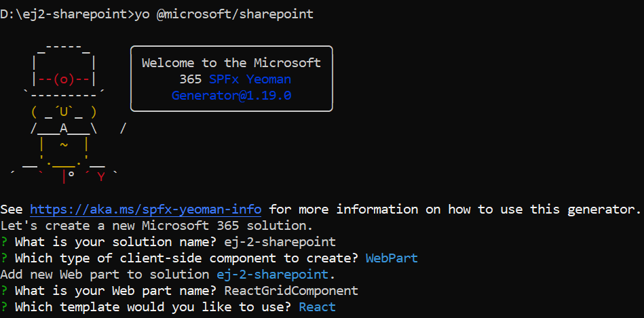
Task: Click 'Which template would you like to use?' prompt
Action: click(x=153, y=307)
